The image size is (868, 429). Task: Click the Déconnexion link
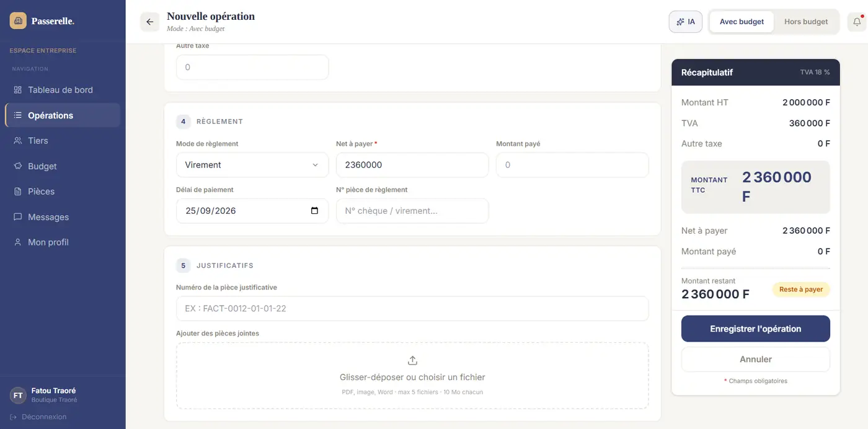tap(38, 417)
